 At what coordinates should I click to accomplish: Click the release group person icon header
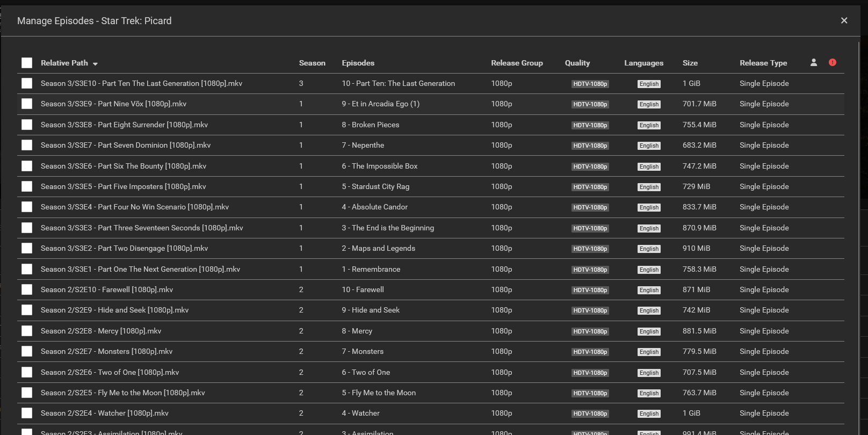click(x=814, y=62)
